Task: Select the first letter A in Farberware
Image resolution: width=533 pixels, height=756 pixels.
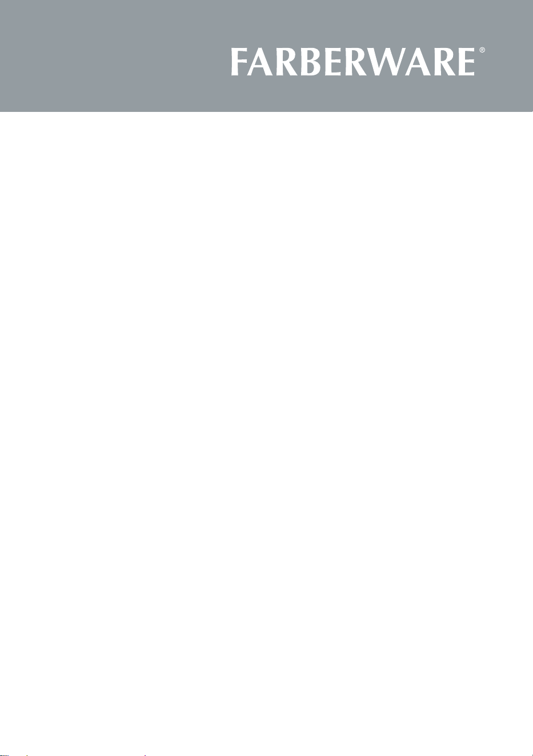Action: (x=260, y=62)
